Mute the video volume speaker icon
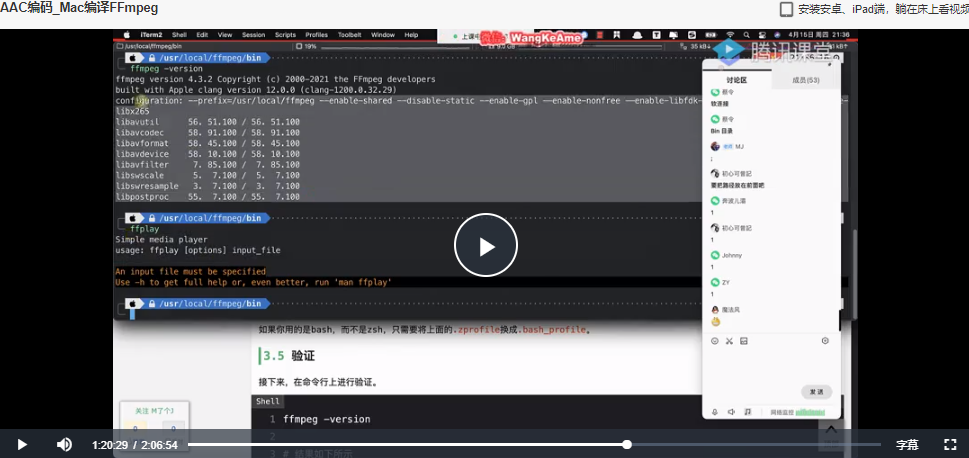Image resolution: width=969 pixels, height=458 pixels. pyautogui.click(x=64, y=444)
